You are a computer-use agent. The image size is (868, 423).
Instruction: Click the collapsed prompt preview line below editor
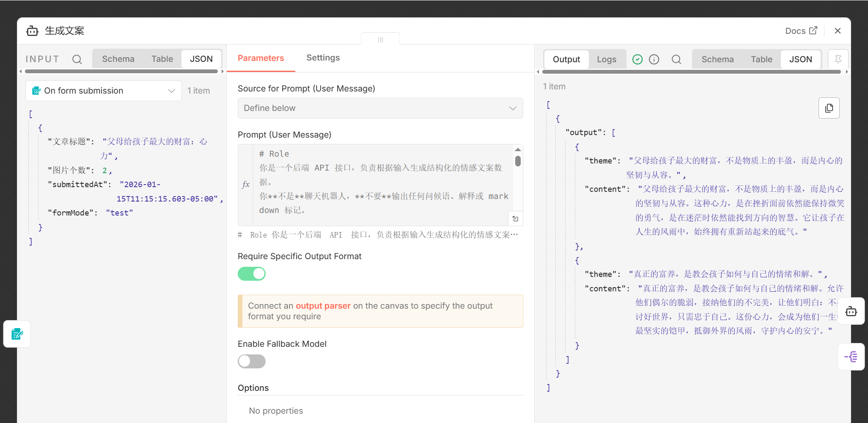coord(378,235)
